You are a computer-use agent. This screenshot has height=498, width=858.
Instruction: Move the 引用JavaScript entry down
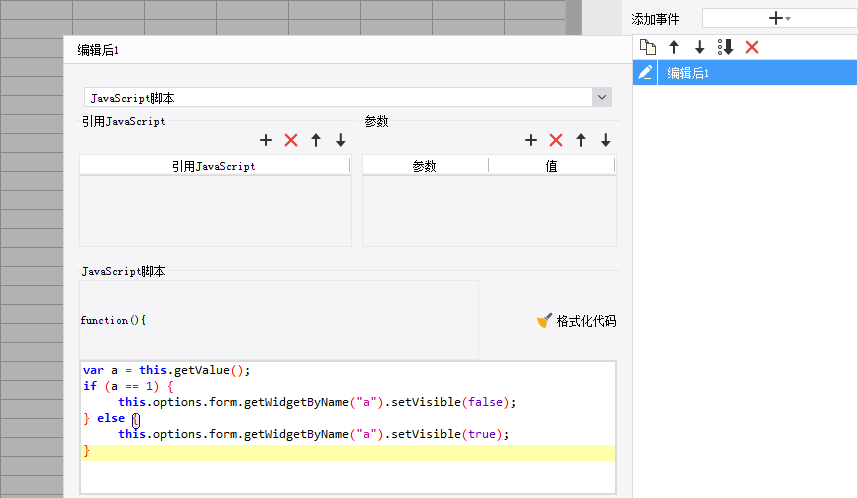[341, 140]
